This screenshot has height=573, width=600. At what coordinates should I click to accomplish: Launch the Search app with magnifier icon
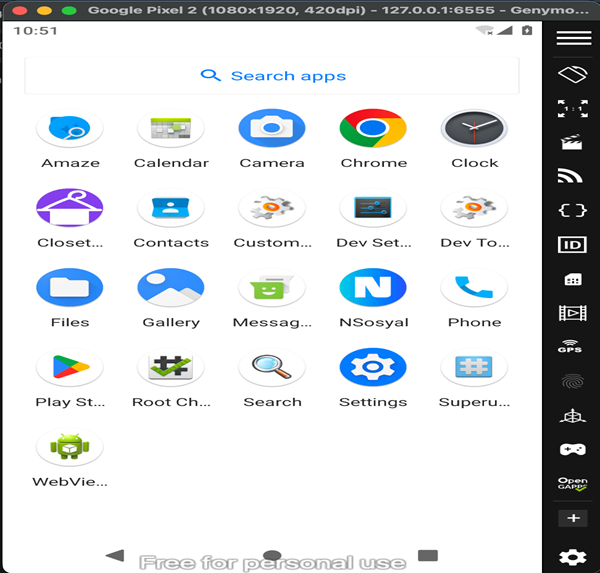[x=272, y=367]
